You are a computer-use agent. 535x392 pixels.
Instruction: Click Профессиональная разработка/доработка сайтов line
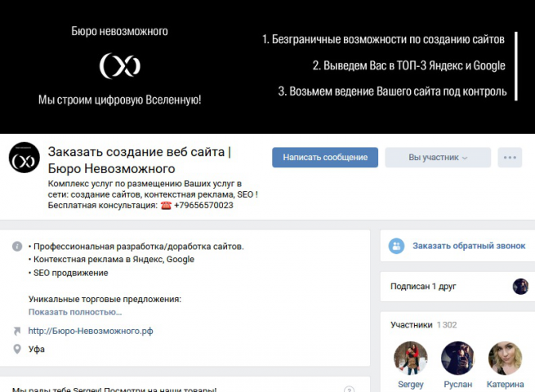[139, 247]
